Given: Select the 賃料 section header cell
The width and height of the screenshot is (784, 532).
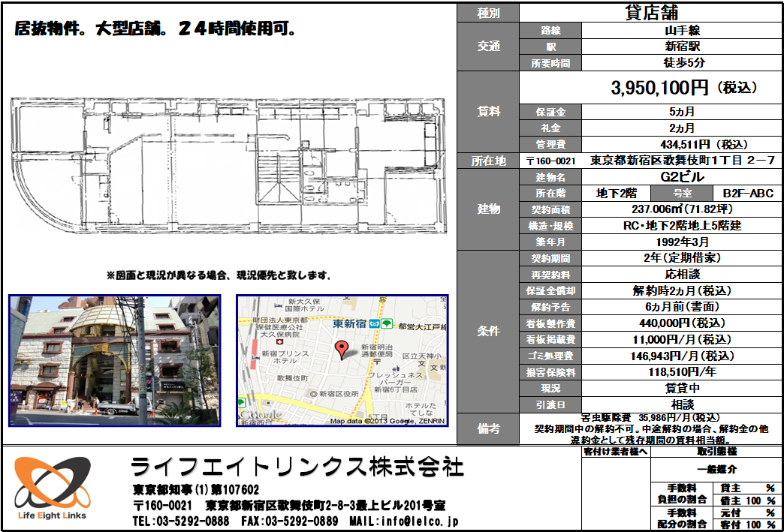Looking at the screenshot, I should [x=488, y=112].
